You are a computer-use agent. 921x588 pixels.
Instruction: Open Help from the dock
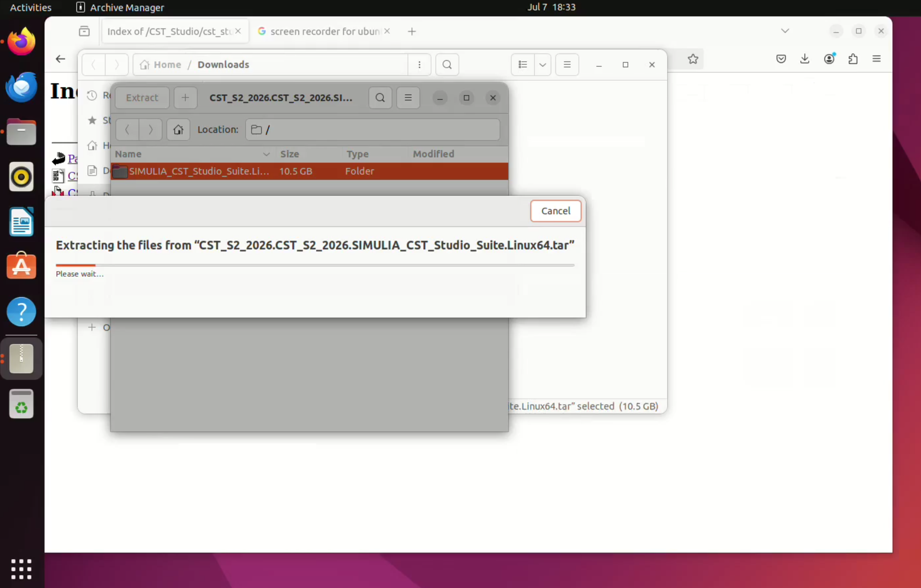[x=21, y=312]
